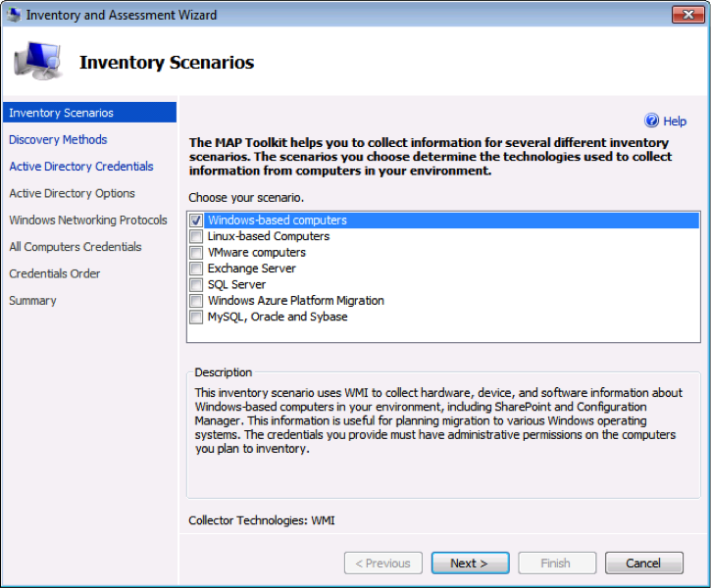
Task: Click the Collector Technologies: WMI text
Action: click(262, 520)
